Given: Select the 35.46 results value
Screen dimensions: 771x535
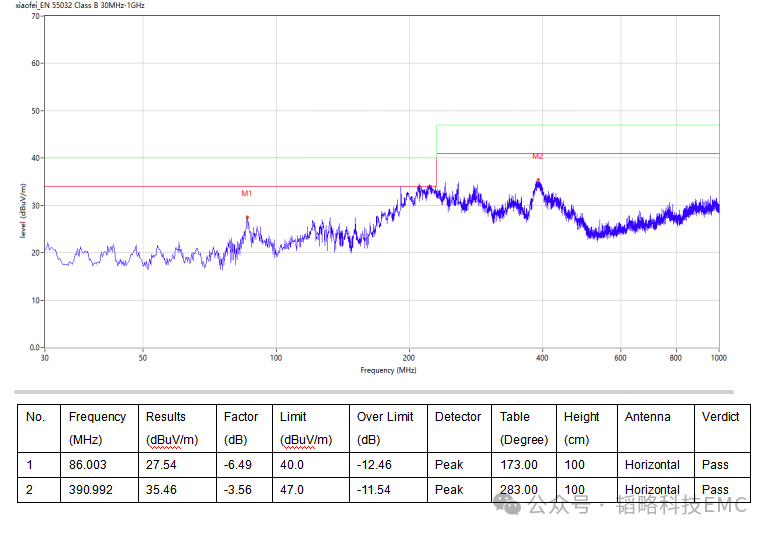Looking at the screenshot, I should (162, 490).
